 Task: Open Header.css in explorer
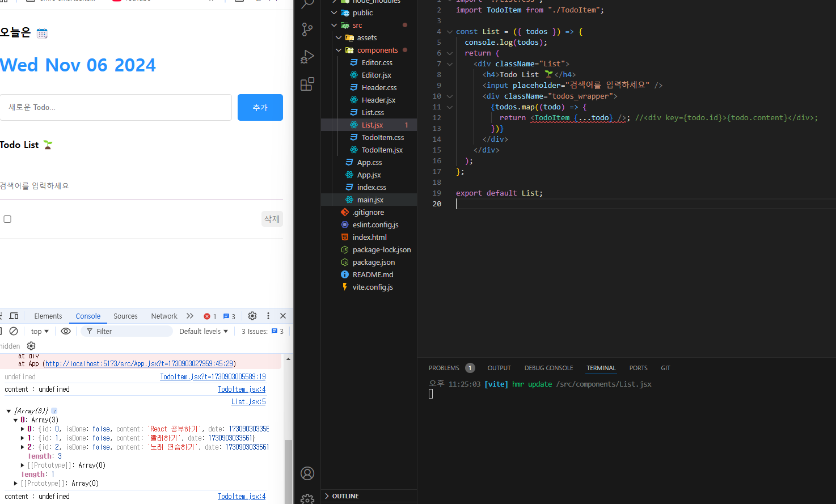point(379,87)
